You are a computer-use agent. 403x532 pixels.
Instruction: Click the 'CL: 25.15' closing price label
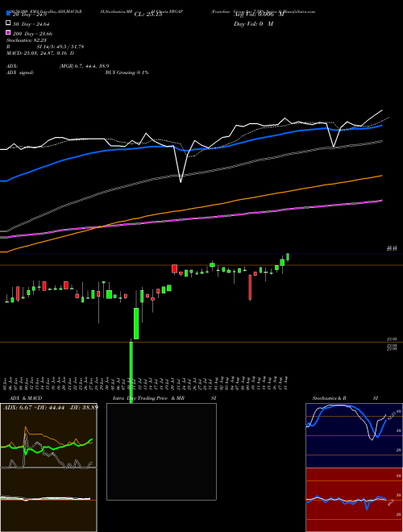148,15
